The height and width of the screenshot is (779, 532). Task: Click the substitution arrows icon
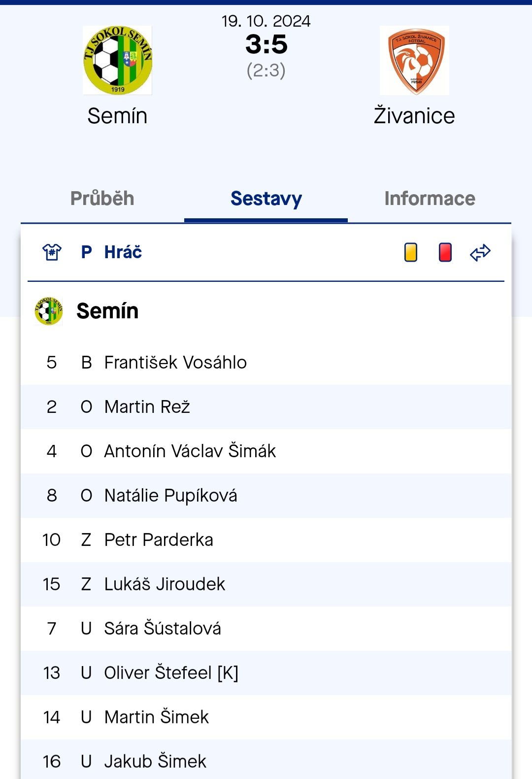(x=480, y=252)
